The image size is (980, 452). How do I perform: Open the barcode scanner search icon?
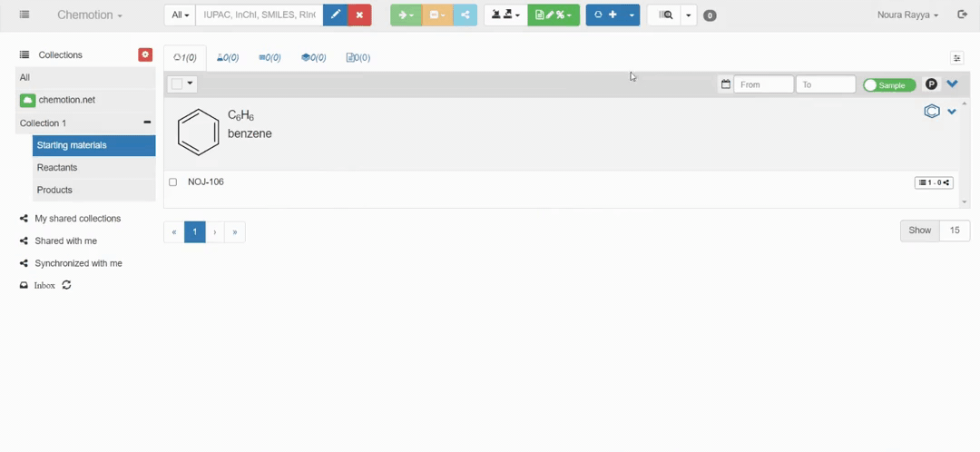[x=665, y=15]
